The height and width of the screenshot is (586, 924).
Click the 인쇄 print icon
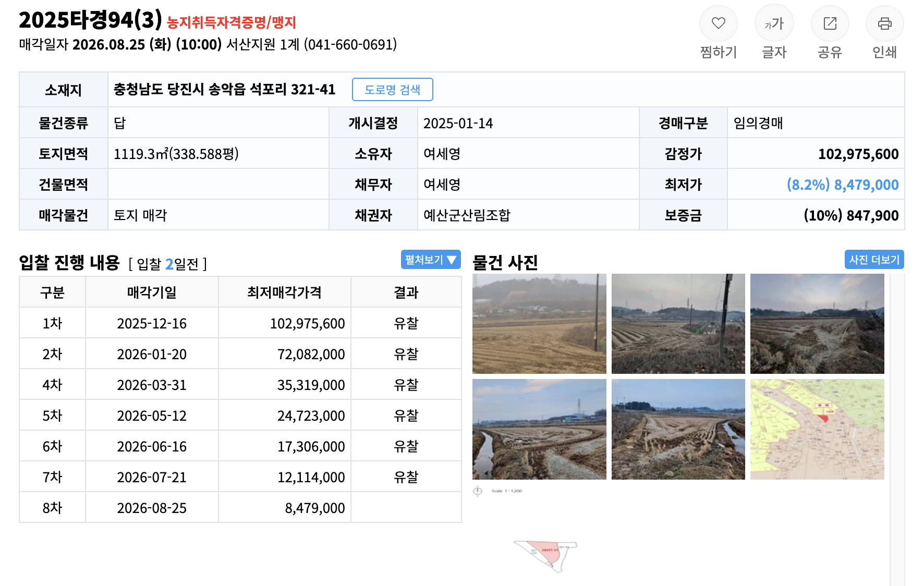click(884, 23)
